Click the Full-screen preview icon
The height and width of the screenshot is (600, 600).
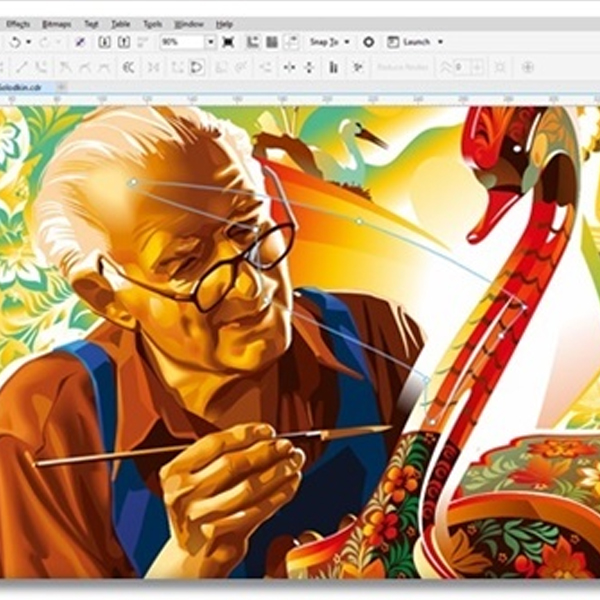228,42
